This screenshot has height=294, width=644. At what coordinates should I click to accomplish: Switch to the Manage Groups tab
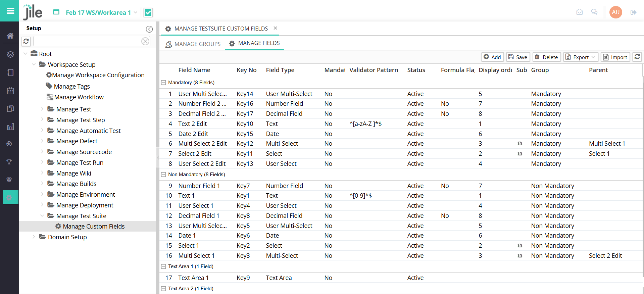pos(193,44)
